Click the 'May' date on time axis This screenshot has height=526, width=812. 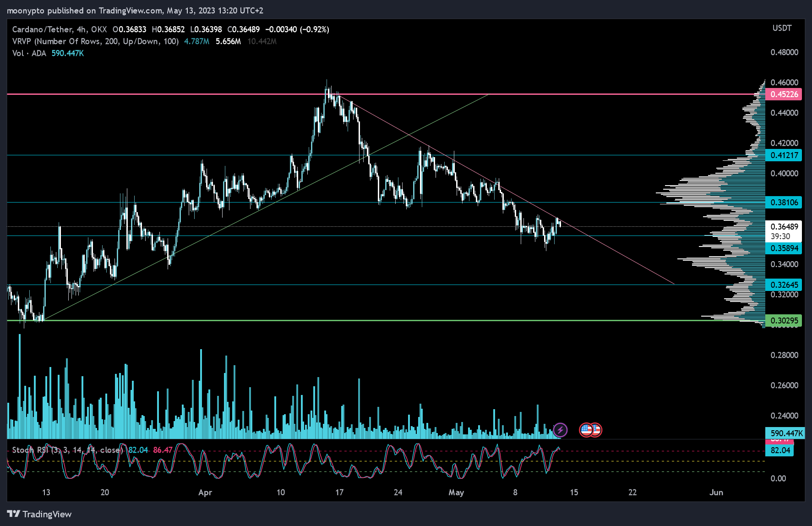tap(456, 493)
